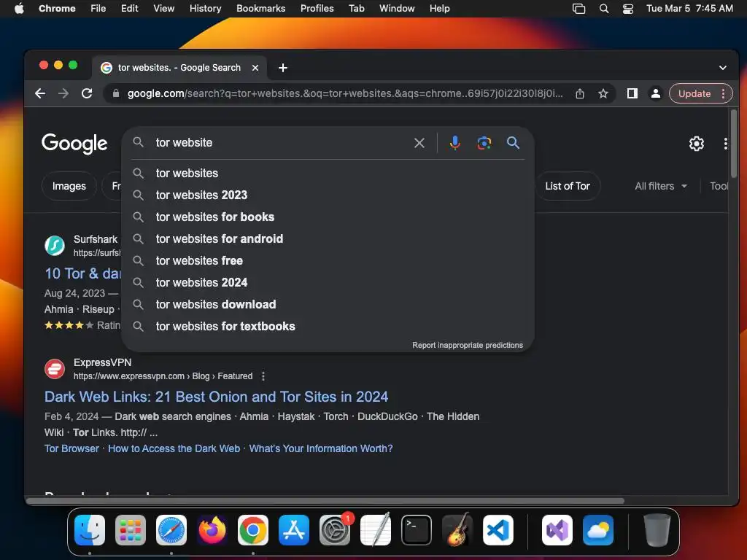Open Dark Web Links ExpressVPN result

tap(216, 397)
